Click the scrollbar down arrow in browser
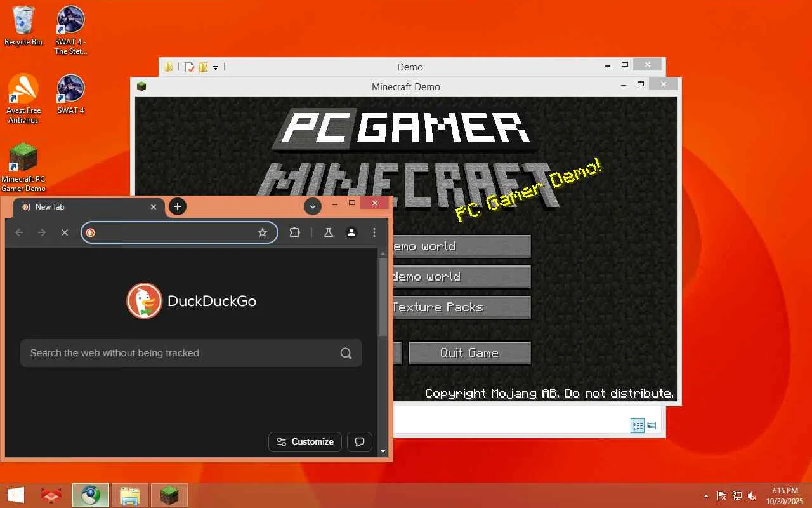This screenshot has height=508, width=812. click(x=383, y=451)
